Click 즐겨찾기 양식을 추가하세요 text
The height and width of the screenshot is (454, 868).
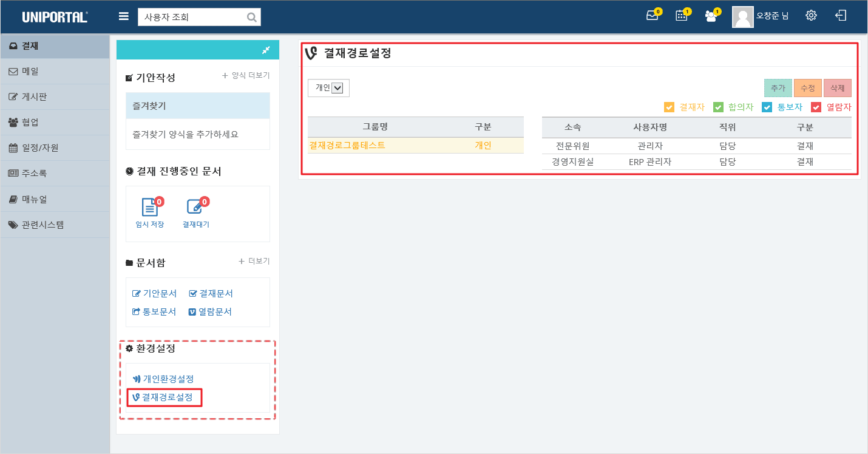tap(186, 134)
